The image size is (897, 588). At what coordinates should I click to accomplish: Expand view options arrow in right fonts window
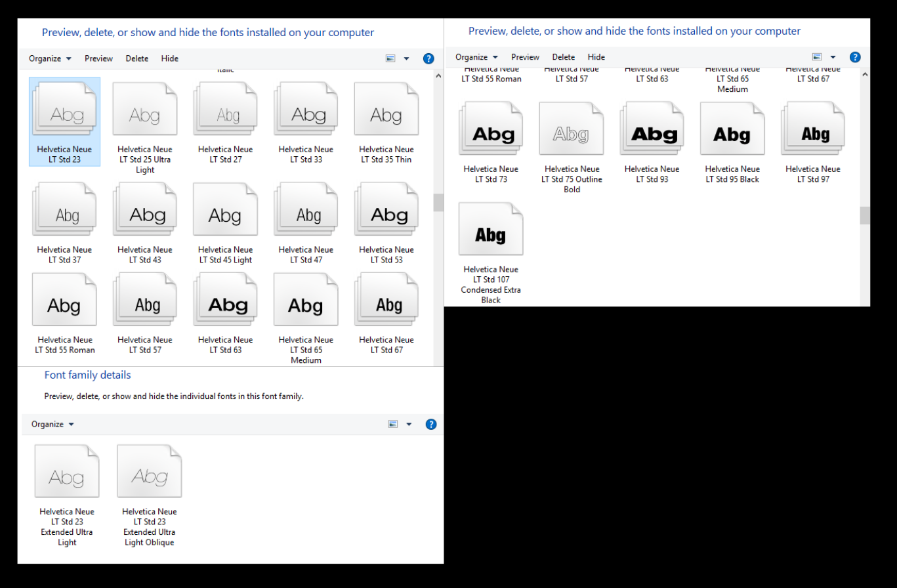tap(833, 57)
